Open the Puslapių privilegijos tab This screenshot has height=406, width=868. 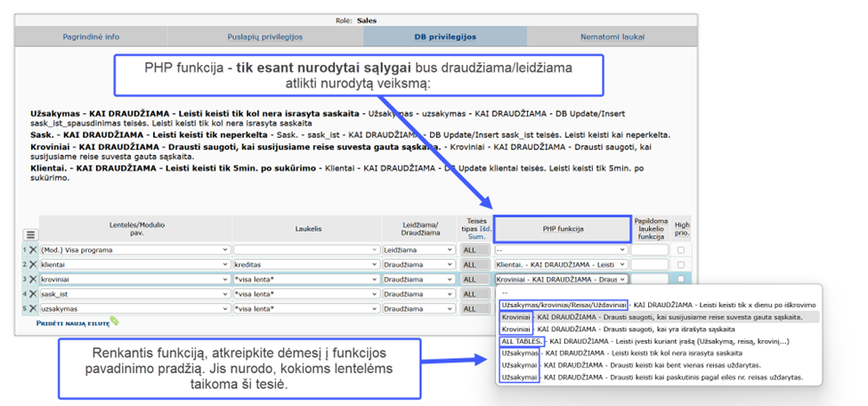264,37
